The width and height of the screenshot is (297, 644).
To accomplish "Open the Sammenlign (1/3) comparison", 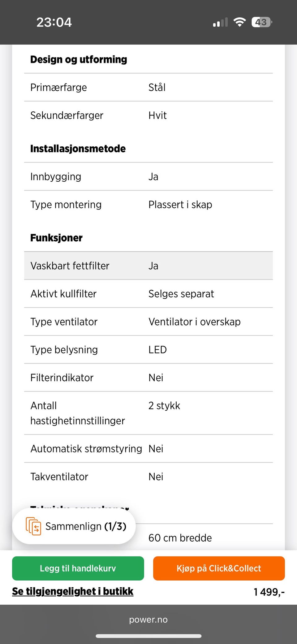I will [x=86, y=526].
